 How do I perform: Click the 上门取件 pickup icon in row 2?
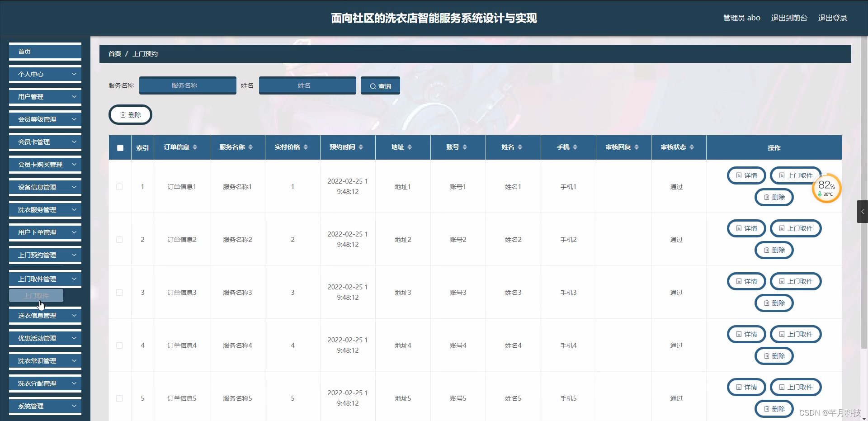(782, 228)
